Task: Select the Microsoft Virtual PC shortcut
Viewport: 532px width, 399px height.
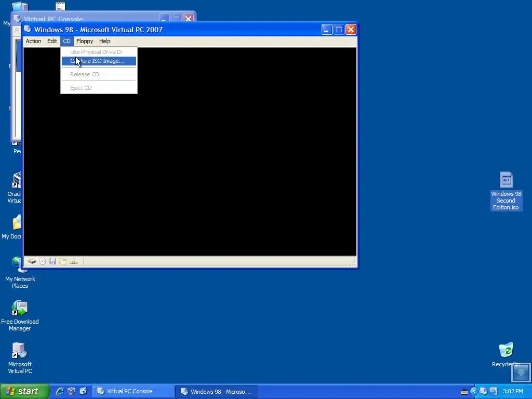Action: pos(20,358)
